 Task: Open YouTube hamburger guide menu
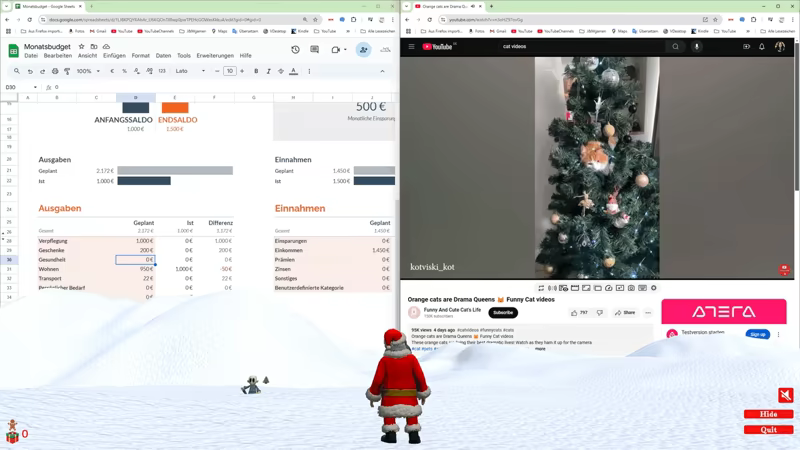coord(411,46)
